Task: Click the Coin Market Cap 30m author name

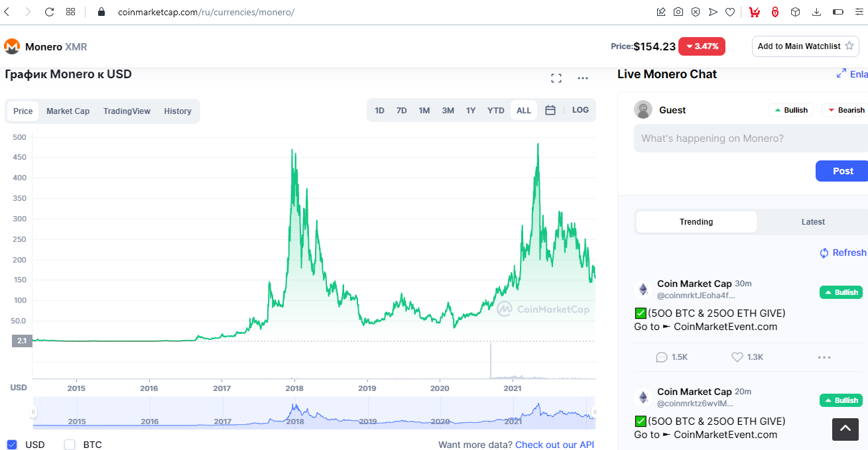Action: [694, 284]
